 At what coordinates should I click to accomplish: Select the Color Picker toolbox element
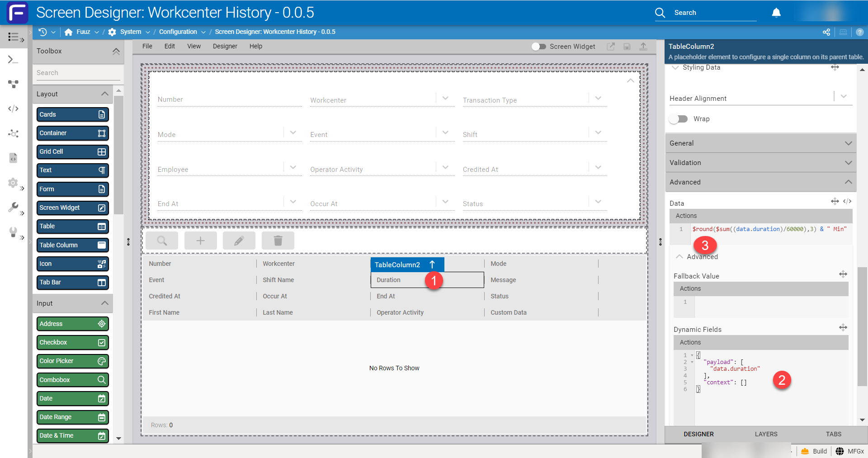pos(73,361)
